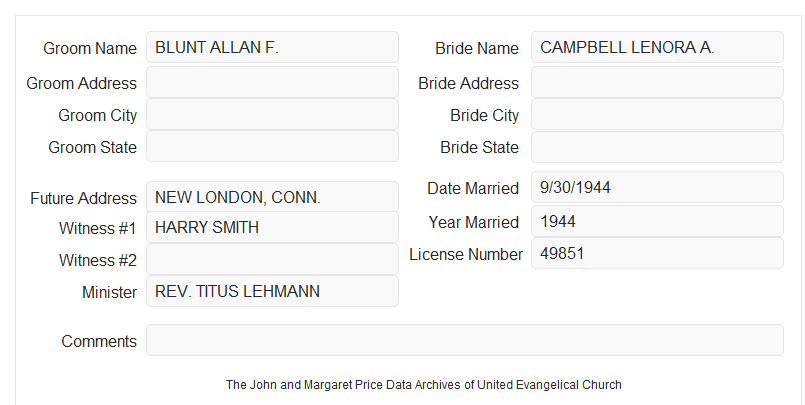The image size is (805, 405).
Task: Select the Future Address field
Action: [272, 197]
